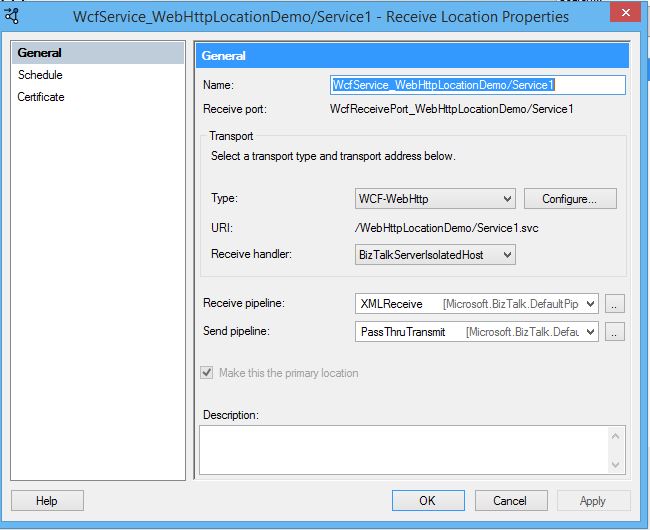Screen dimensions: 650x530
Task: Click the URI value /WebHttpLocationDemo/Service1.svc
Action: click(447, 228)
